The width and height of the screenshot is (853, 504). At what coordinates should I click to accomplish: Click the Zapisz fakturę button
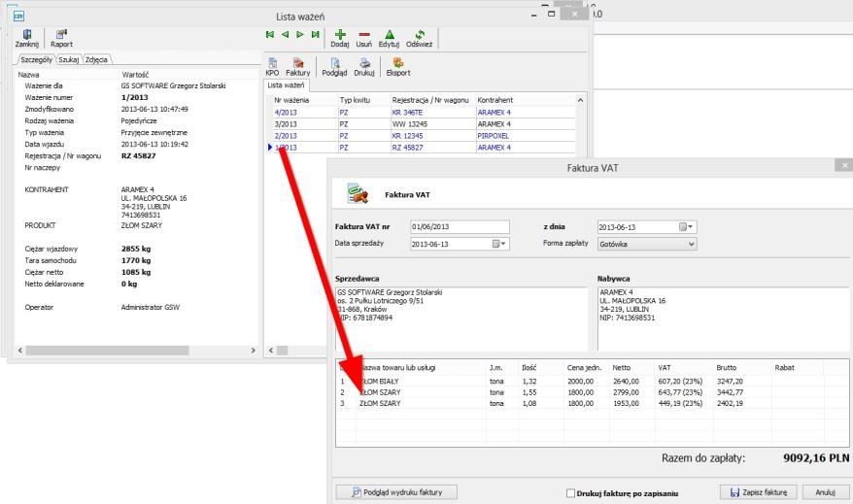759,492
